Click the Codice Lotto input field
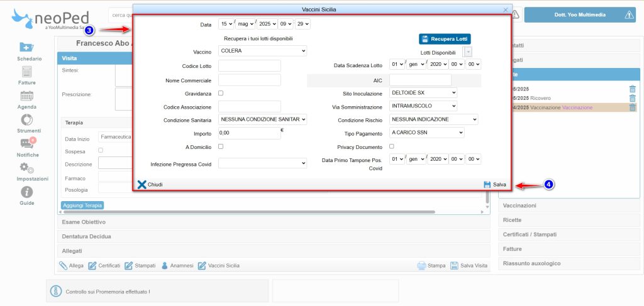This screenshot has width=644, height=306. (x=249, y=66)
